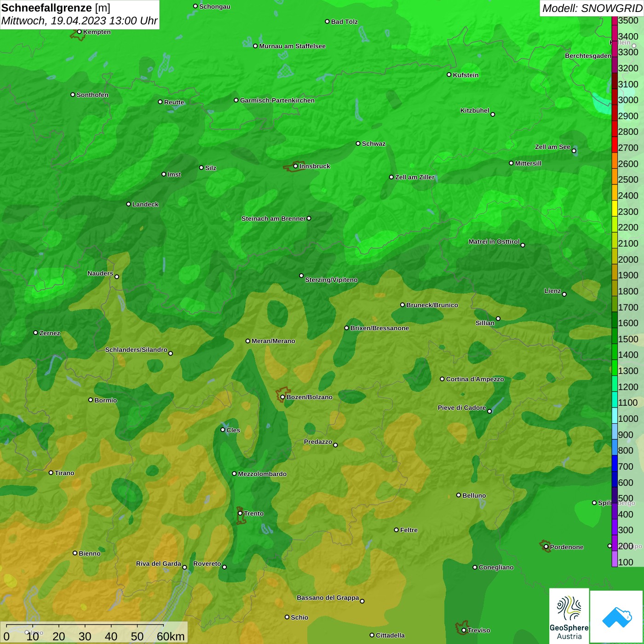Click the Treviso city marker dot
Screen dimensions: 644x644
click(x=464, y=630)
